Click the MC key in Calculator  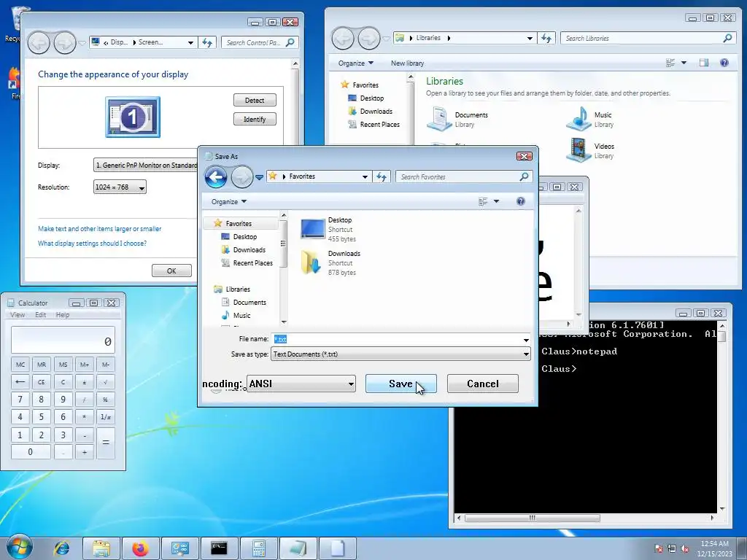20,365
